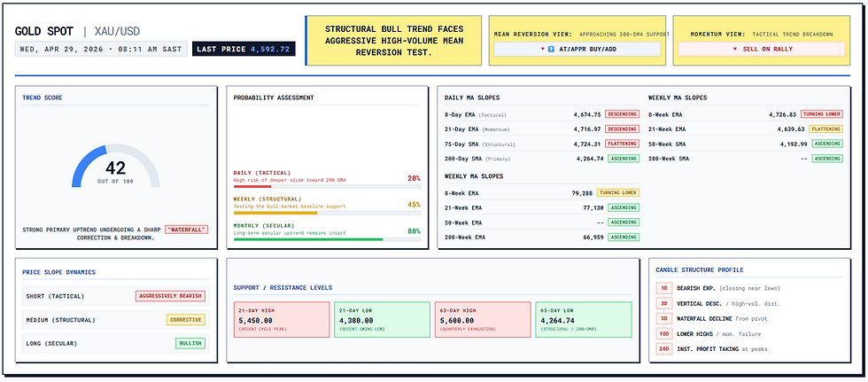Click the 200-Week EMA value 66,959

[593, 237]
